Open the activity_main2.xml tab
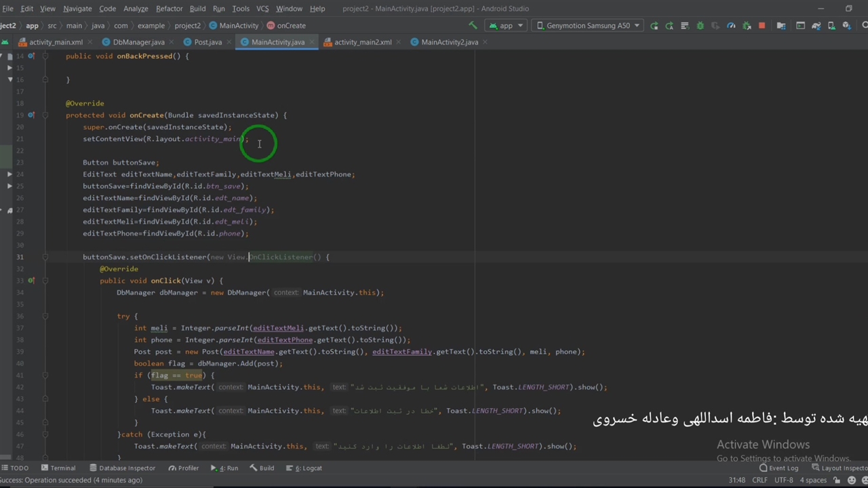 [x=362, y=42]
